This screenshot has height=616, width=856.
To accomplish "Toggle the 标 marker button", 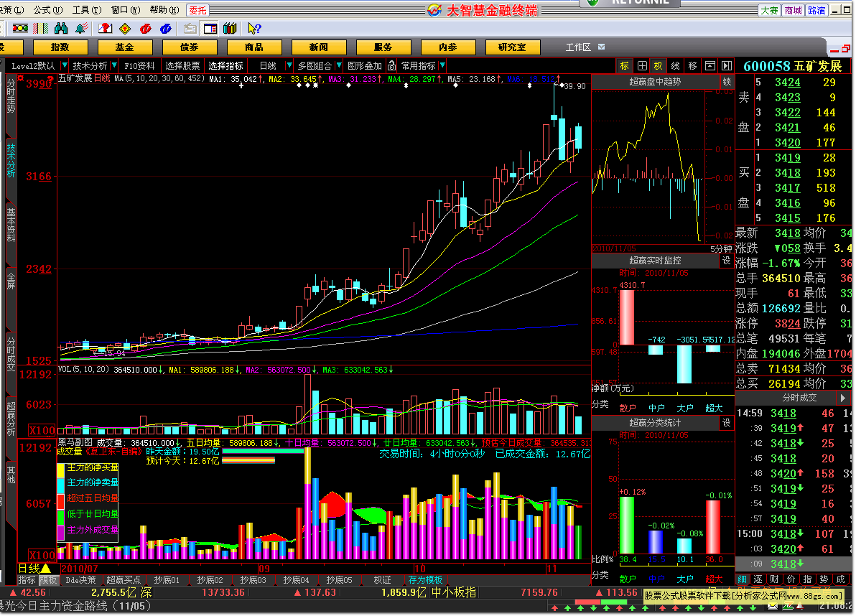I will pyautogui.click(x=625, y=66).
